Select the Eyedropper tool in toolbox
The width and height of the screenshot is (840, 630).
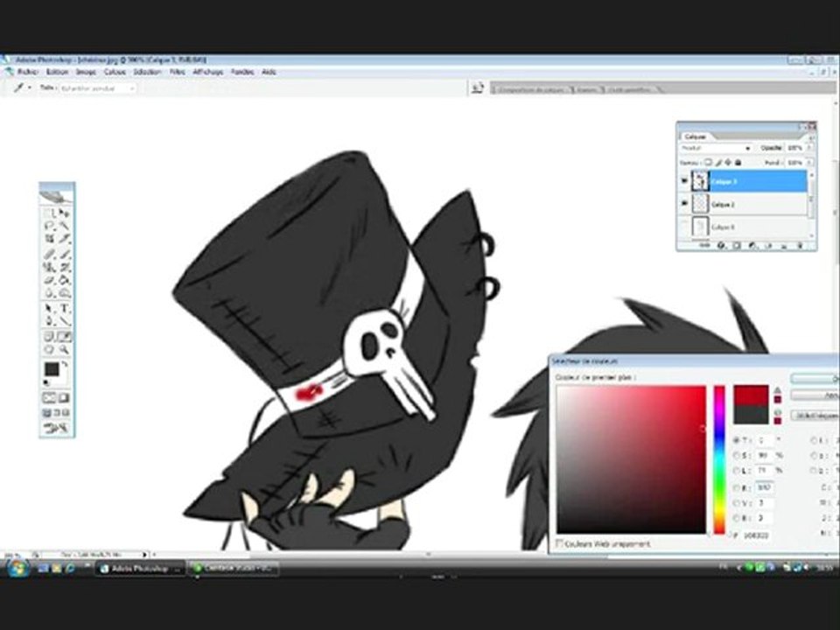click(x=64, y=336)
